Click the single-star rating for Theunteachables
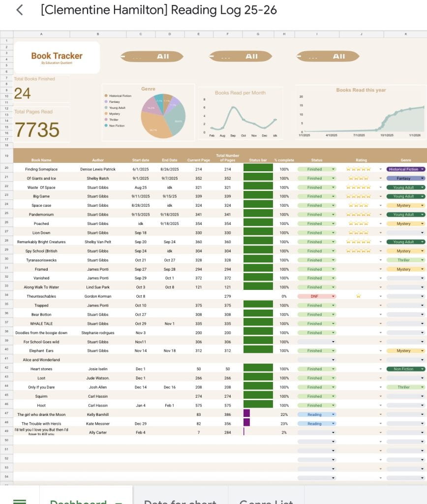This screenshot has height=504, width=427. (358, 296)
